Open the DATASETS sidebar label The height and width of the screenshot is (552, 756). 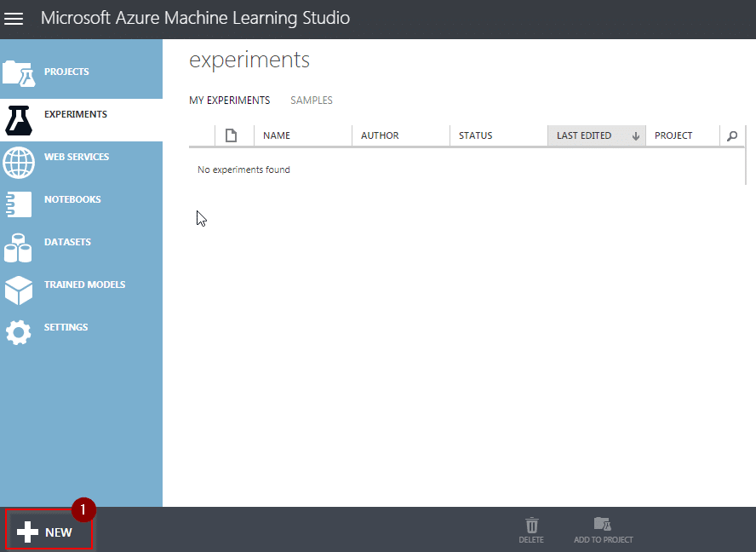[x=67, y=242]
